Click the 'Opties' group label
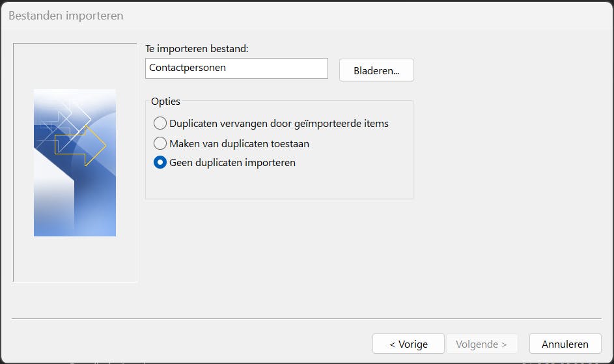 165,101
